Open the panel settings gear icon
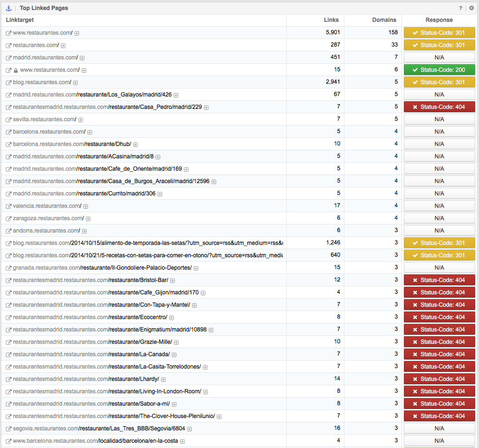 coord(471,8)
